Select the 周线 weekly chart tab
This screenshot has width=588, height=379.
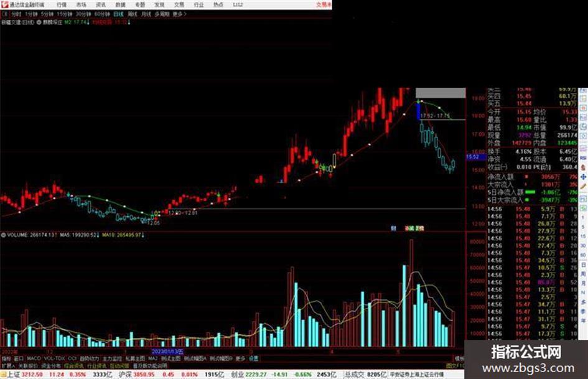(x=133, y=14)
